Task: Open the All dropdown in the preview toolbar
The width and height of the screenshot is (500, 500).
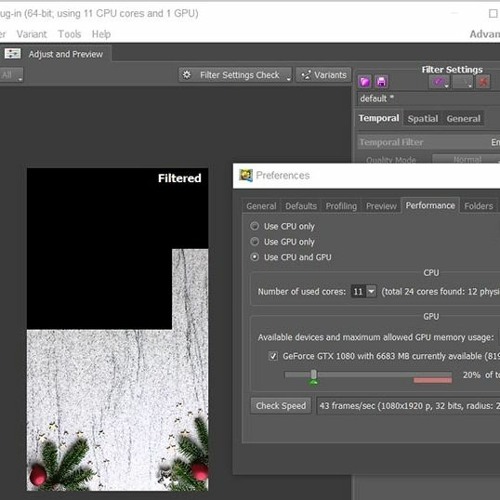Action: pos(11,75)
